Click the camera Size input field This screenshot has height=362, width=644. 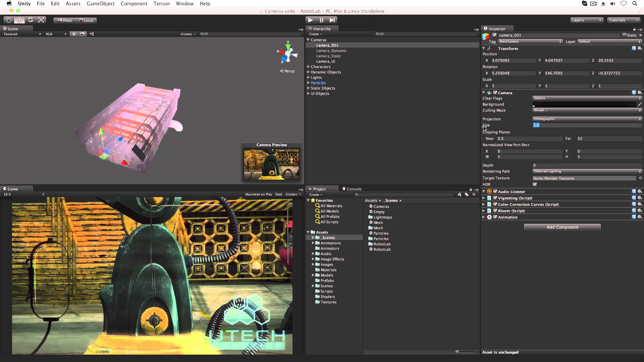coord(587,125)
